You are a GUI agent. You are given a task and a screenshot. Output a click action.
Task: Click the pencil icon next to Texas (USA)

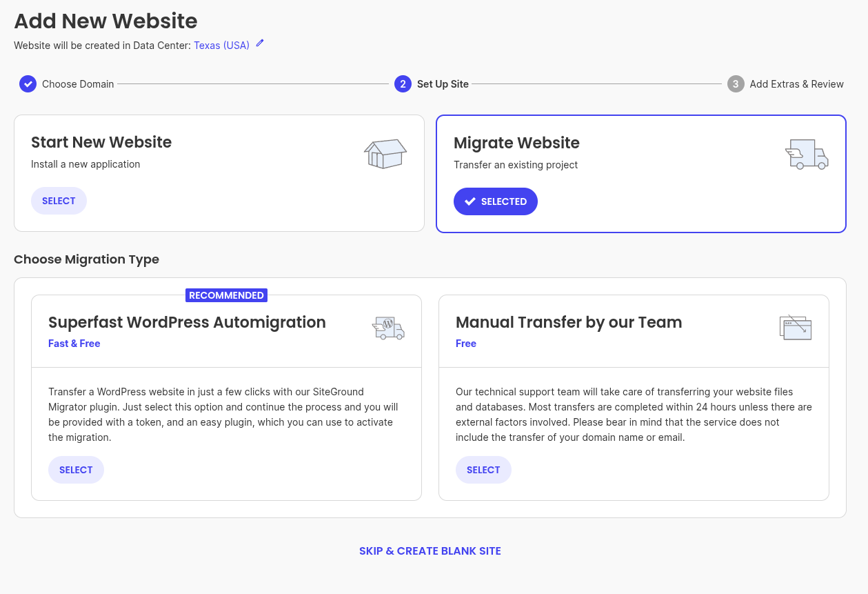pos(260,43)
